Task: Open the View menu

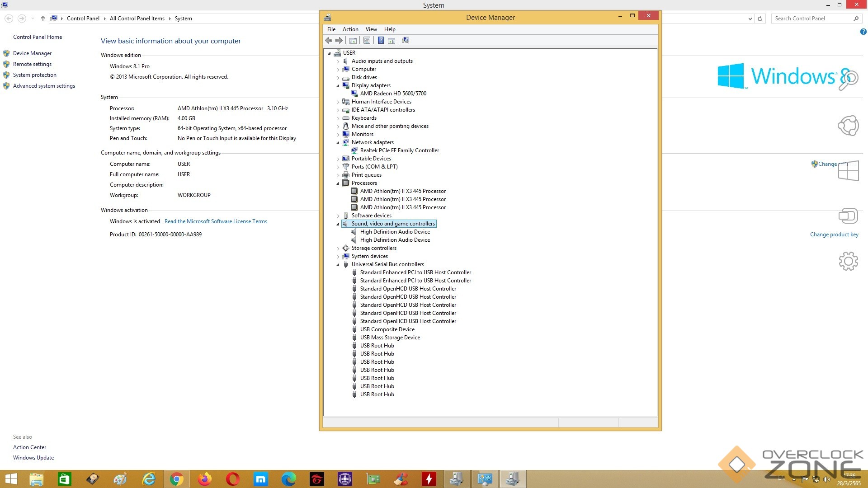Action: [371, 29]
